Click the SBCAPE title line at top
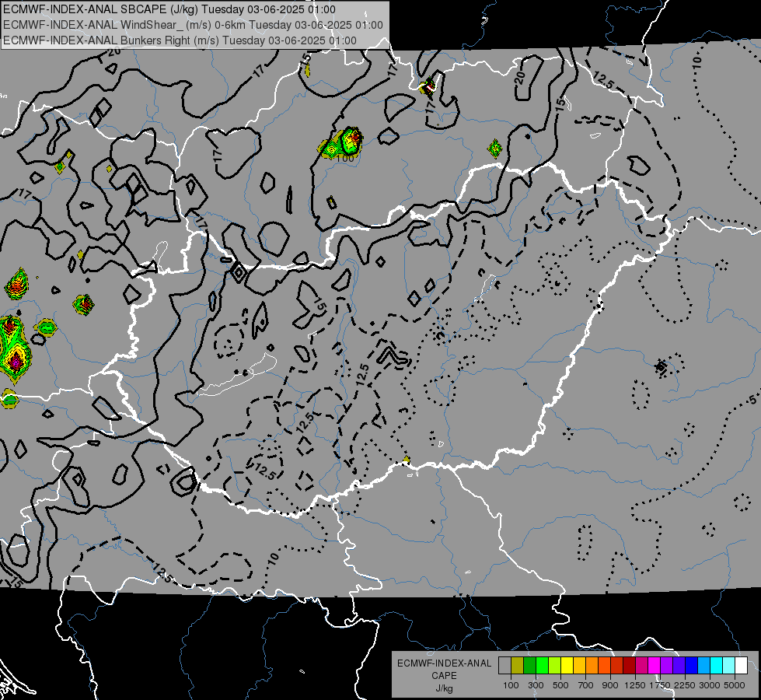The image size is (761, 700). (169, 9)
